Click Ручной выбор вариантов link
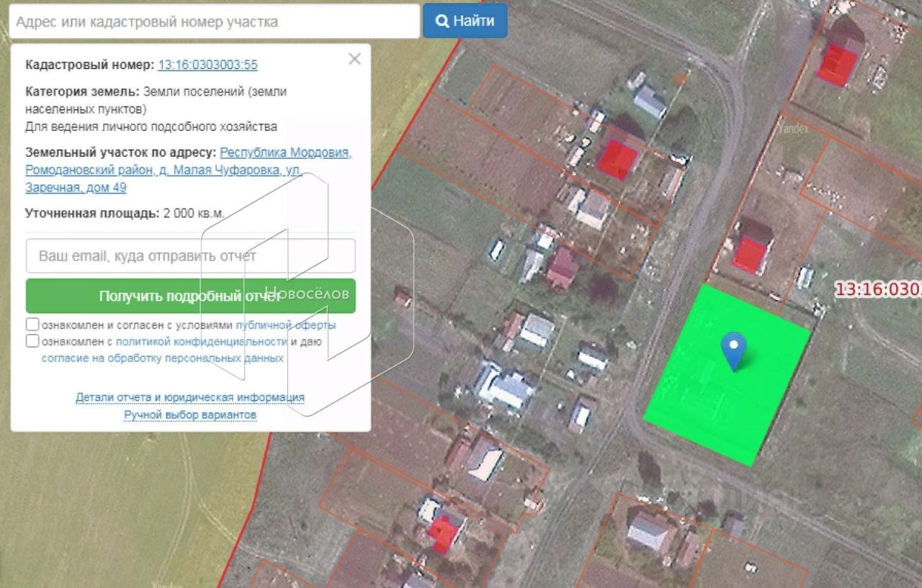 tap(190, 415)
